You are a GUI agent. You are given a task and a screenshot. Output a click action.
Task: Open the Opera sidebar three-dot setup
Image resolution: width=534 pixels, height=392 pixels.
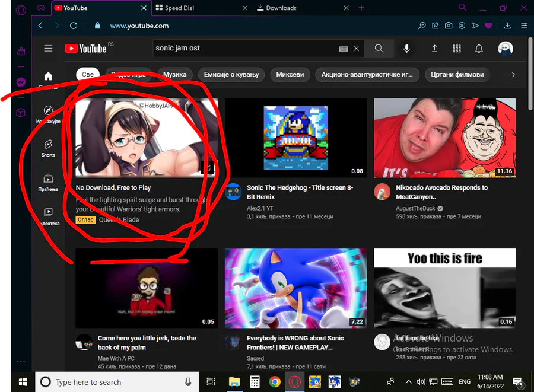(x=21, y=361)
